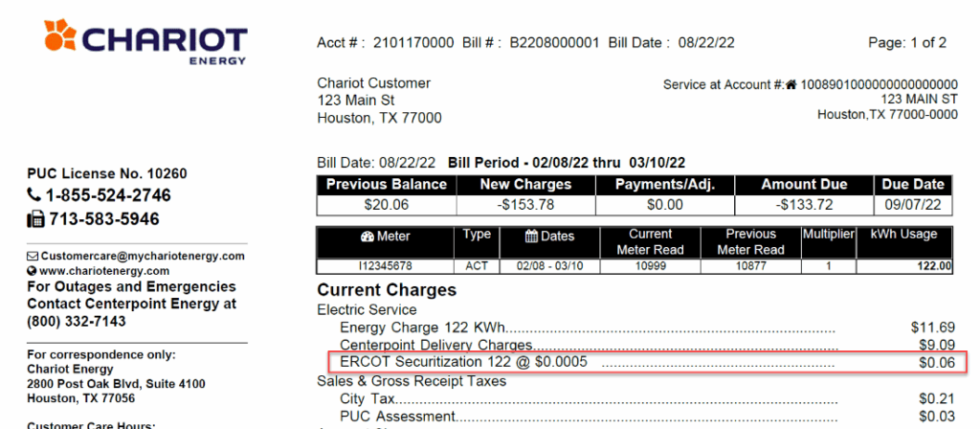Click the Chariot Energy sun logo

click(60, 35)
